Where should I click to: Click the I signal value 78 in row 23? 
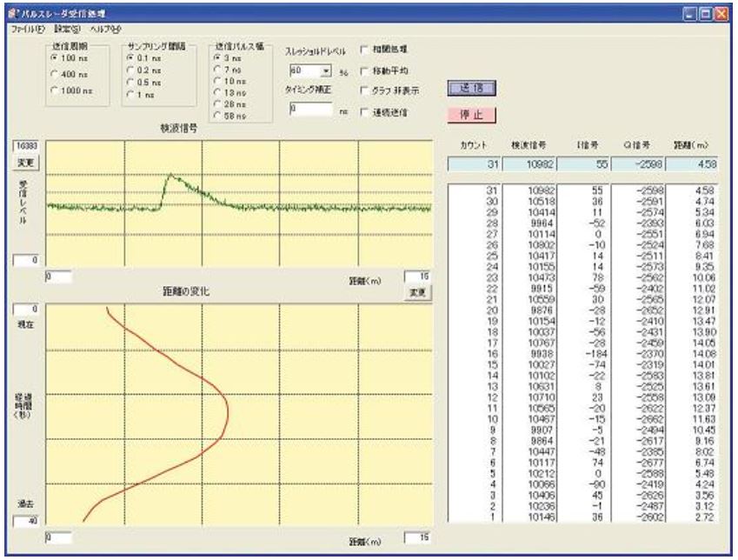[x=597, y=277]
